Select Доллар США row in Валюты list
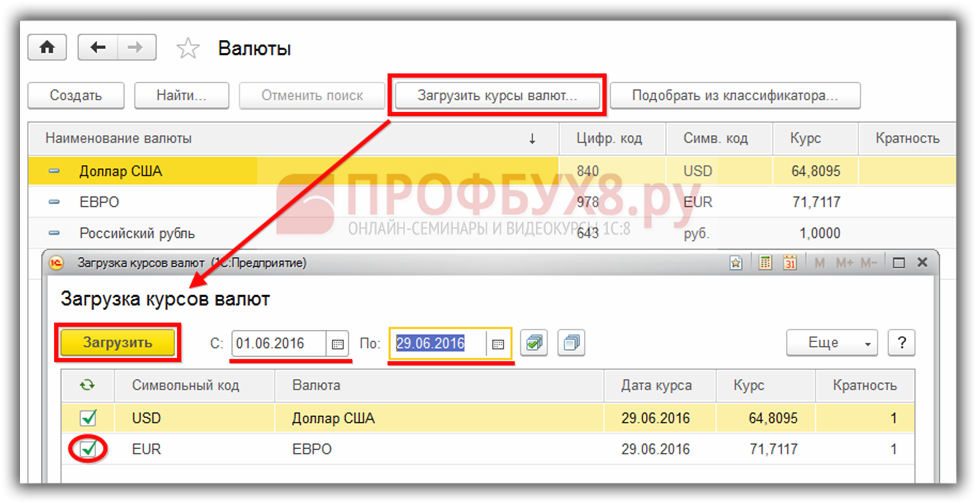 [x=492, y=171]
